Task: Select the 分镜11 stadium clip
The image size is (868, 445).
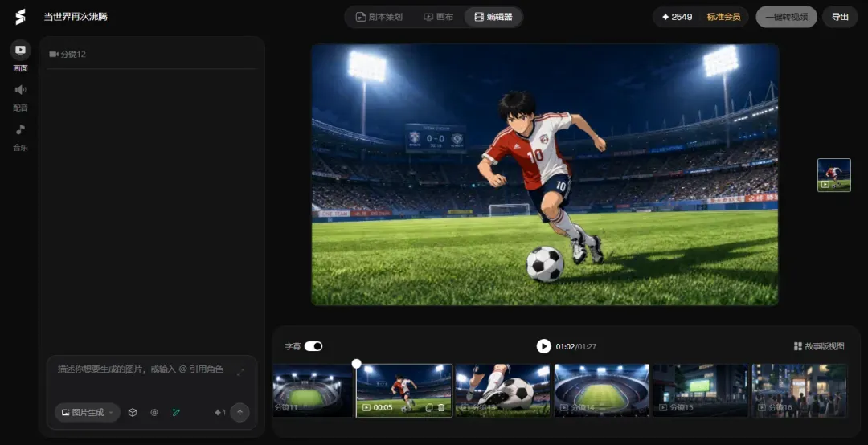Action: coord(312,390)
